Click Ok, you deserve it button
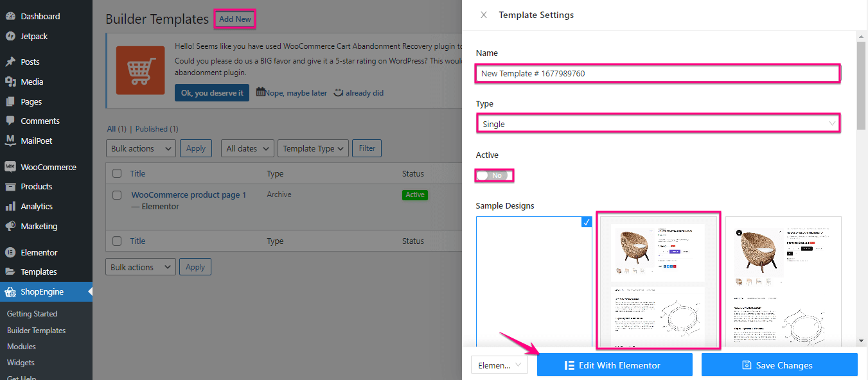 coord(212,92)
